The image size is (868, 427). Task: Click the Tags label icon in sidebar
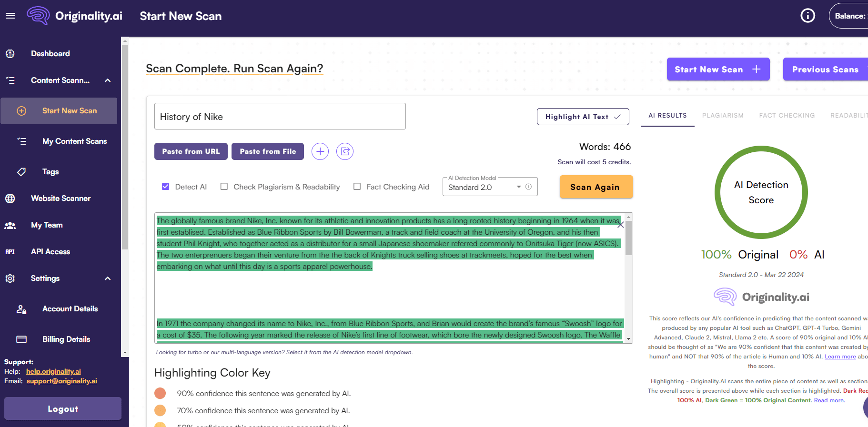[x=21, y=172]
